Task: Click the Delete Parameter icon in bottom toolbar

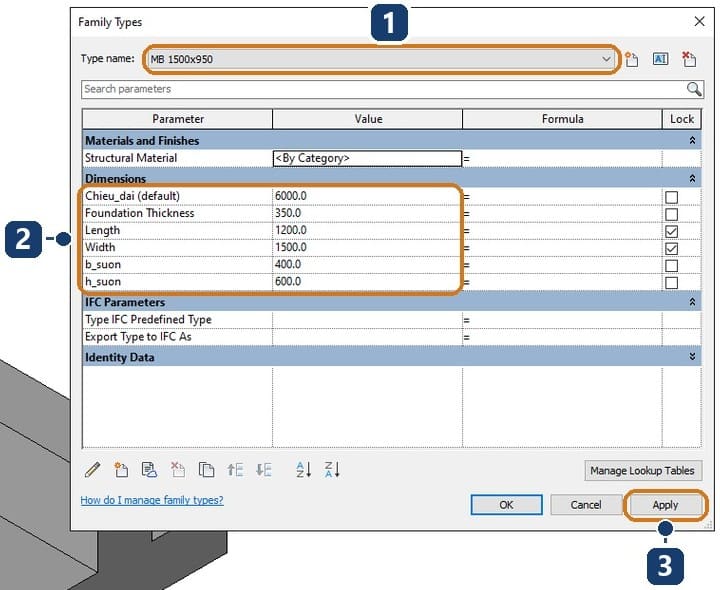Action: pos(178,470)
